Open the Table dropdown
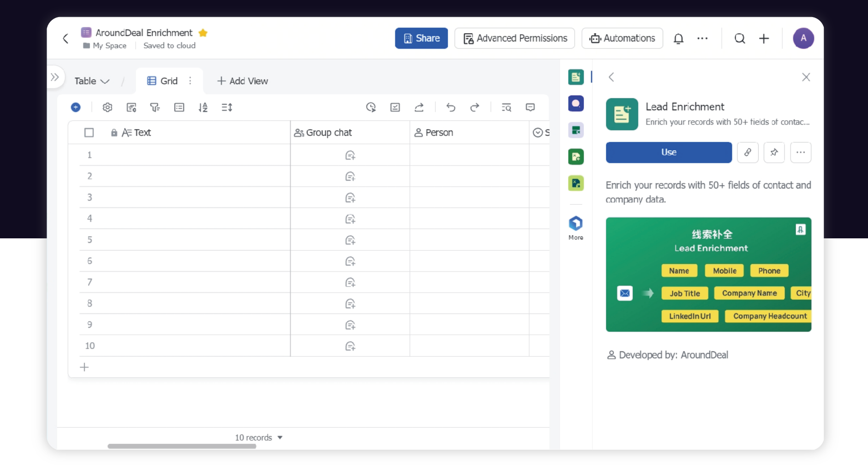 tap(92, 81)
